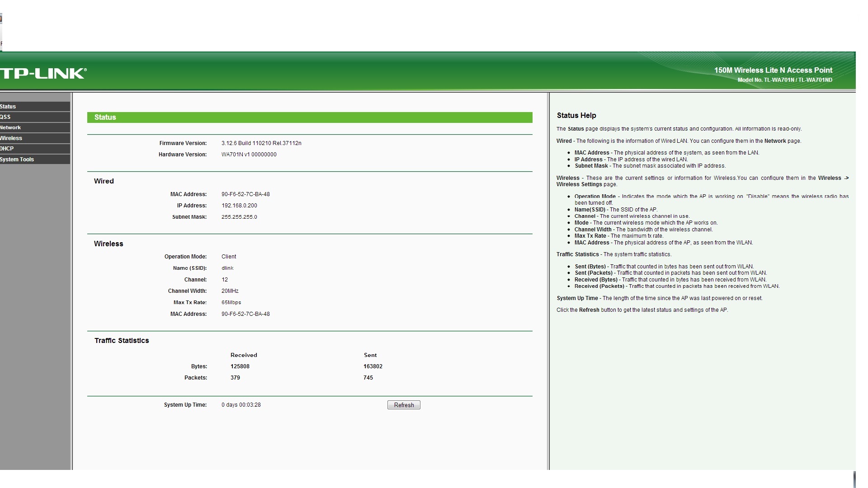Image resolution: width=868 pixels, height=488 pixels.
Task: Click the Model No. text in banner
Action: coord(784,80)
